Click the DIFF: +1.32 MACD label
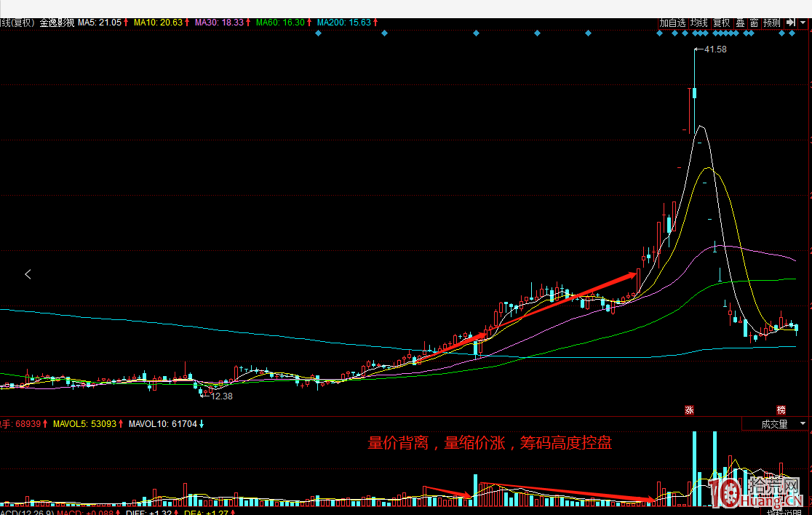Viewport: 812px width, 515px height. 148,512
